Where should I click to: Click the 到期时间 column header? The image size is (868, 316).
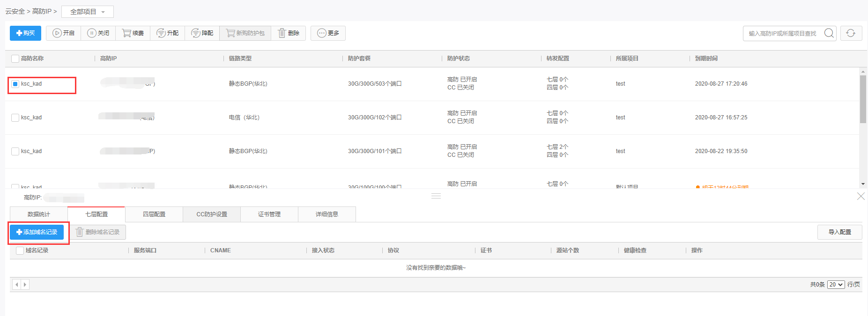click(706, 59)
